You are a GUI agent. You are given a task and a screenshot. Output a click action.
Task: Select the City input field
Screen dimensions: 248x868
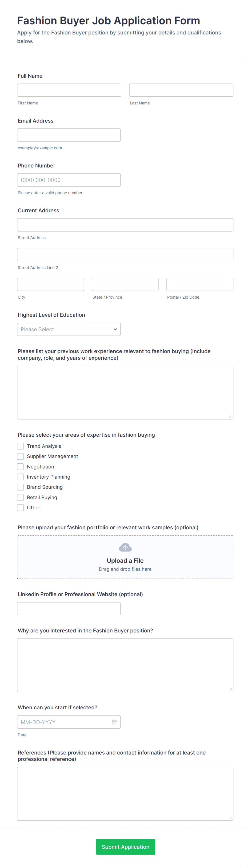coord(50,284)
